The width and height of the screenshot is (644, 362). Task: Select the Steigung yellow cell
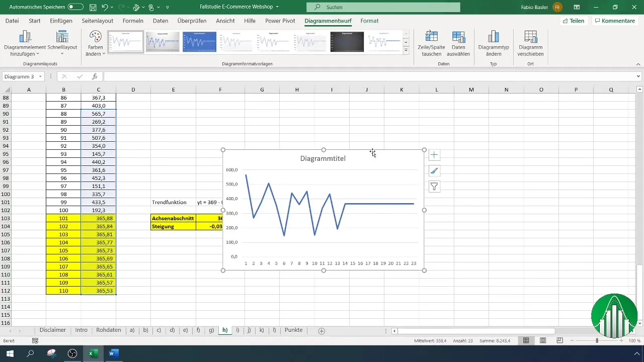pos(173,226)
